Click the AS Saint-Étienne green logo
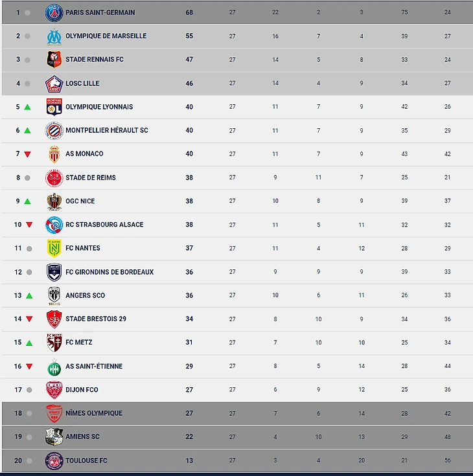Screen dimensions: 473x476 tap(54, 367)
